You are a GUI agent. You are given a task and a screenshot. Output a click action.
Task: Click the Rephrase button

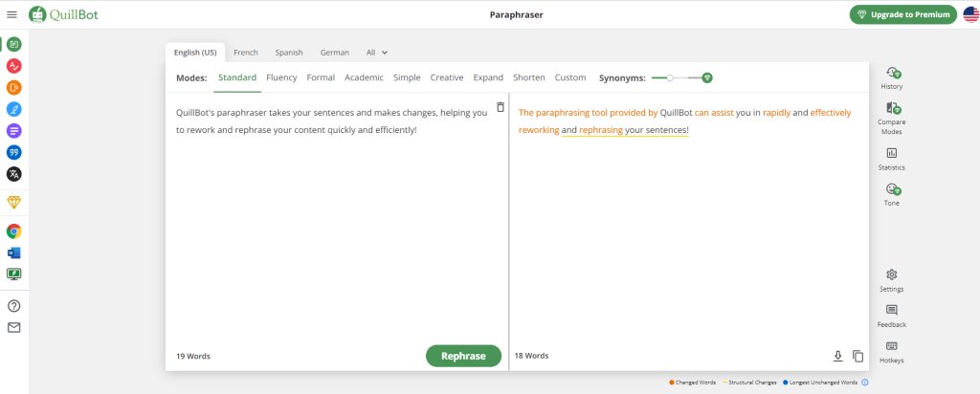[463, 356]
